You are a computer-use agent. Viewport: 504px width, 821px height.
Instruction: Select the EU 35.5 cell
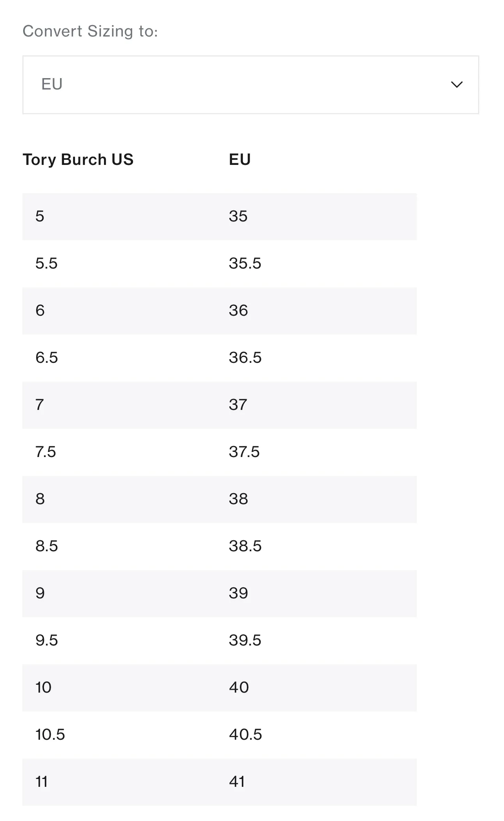245,263
